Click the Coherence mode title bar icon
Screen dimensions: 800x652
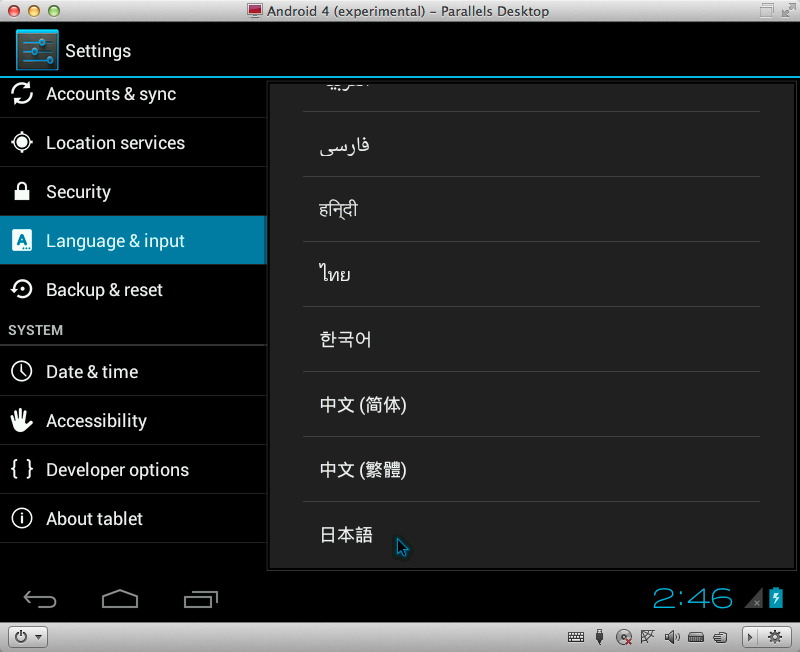point(766,10)
